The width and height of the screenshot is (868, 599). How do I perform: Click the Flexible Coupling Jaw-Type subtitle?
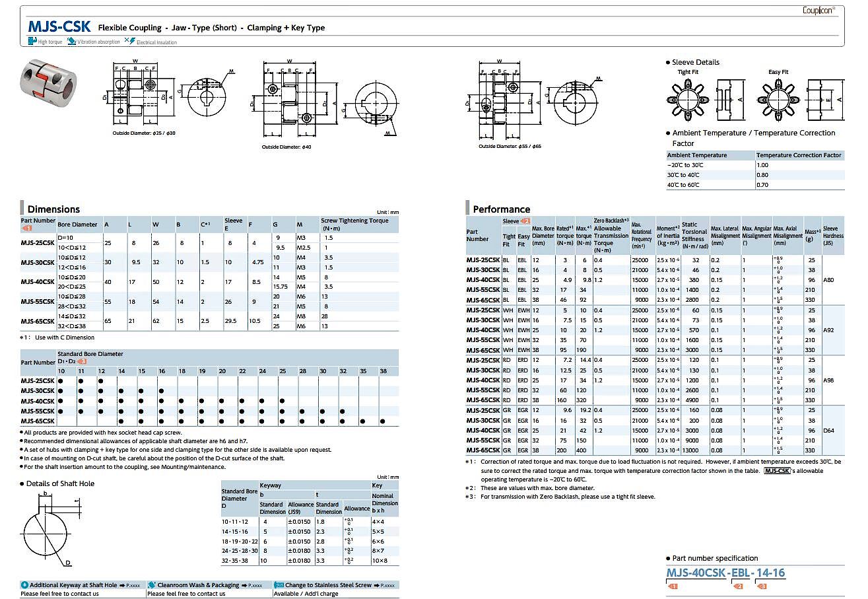click(x=212, y=28)
